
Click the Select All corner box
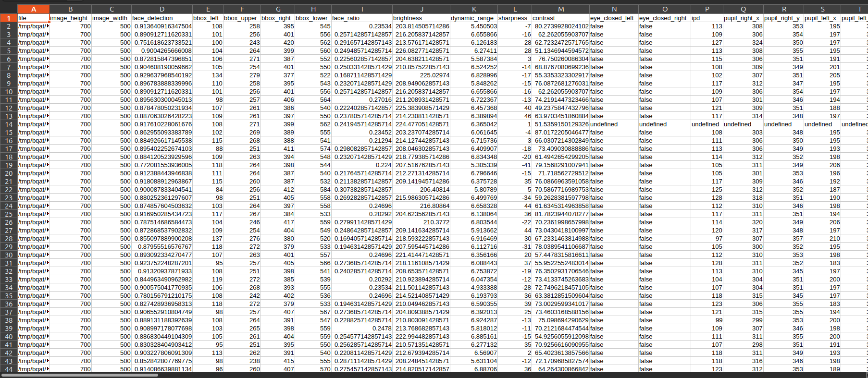point(8,9)
